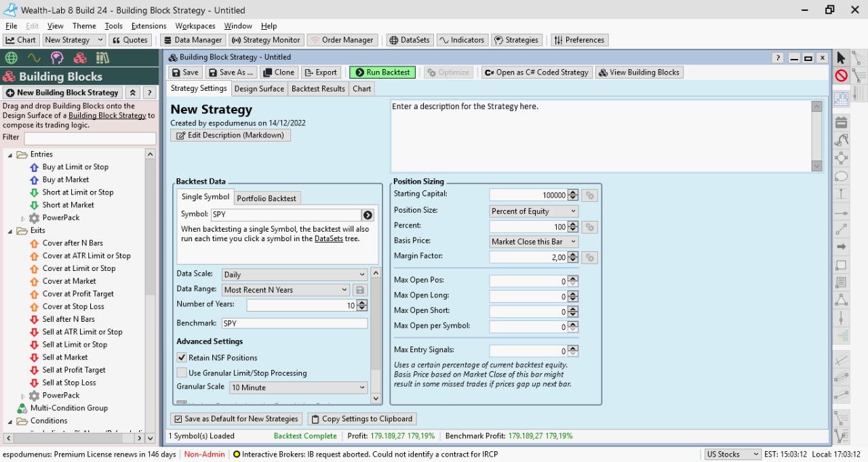Select the arrow pointer drawing tool
868x462 pixels.
tap(841, 58)
